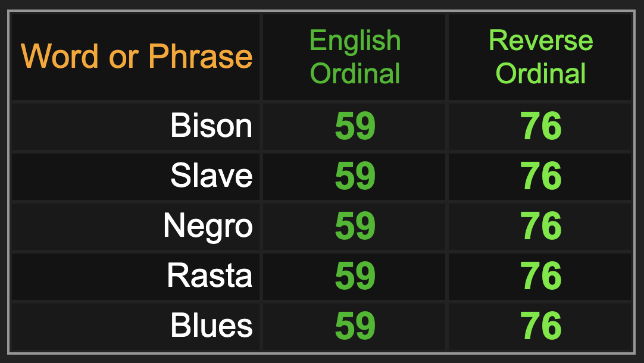The width and height of the screenshot is (644, 363).
Task: Select Bison's English Ordinal value 59
Action: tap(355, 126)
